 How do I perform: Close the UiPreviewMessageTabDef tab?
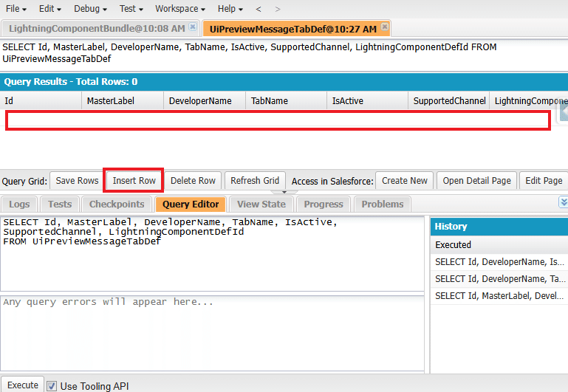[385, 27]
